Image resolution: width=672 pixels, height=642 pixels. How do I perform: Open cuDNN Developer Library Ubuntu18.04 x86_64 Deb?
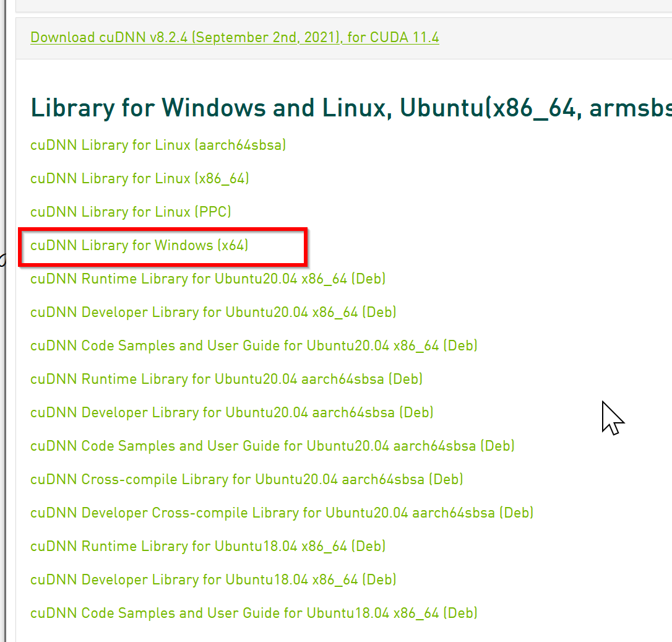pyautogui.click(x=213, y=580)
